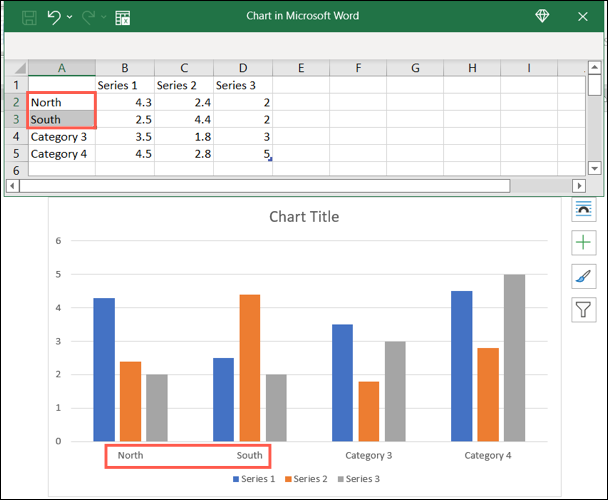Viewport: 608px width, 500px height.
Task: Click the scroll up arrow of spreadsheet
Action: pyautogui.click(x=594, y=67)
